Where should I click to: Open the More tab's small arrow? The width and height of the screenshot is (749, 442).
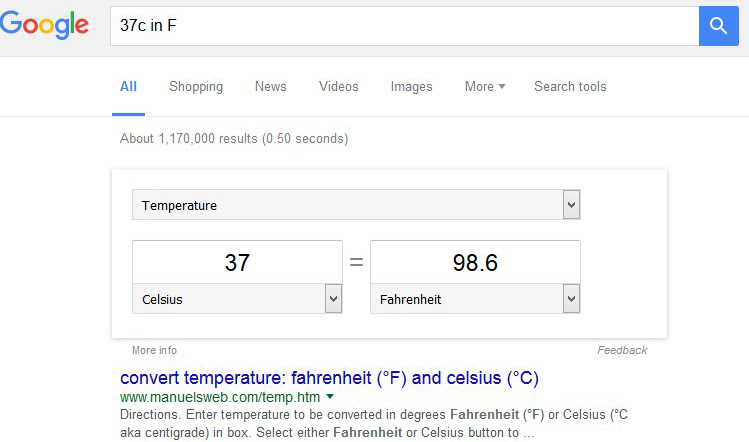[502, 86]
